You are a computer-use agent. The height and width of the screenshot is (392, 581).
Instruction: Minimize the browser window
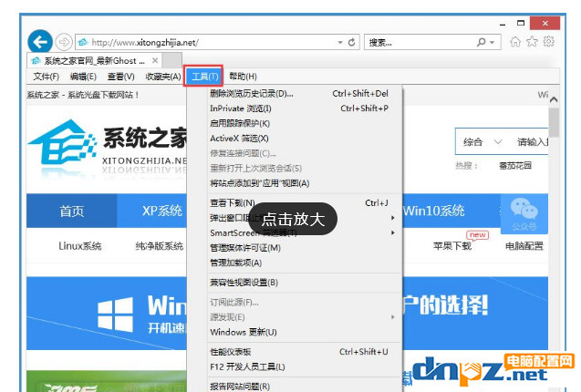click(503, 25)
